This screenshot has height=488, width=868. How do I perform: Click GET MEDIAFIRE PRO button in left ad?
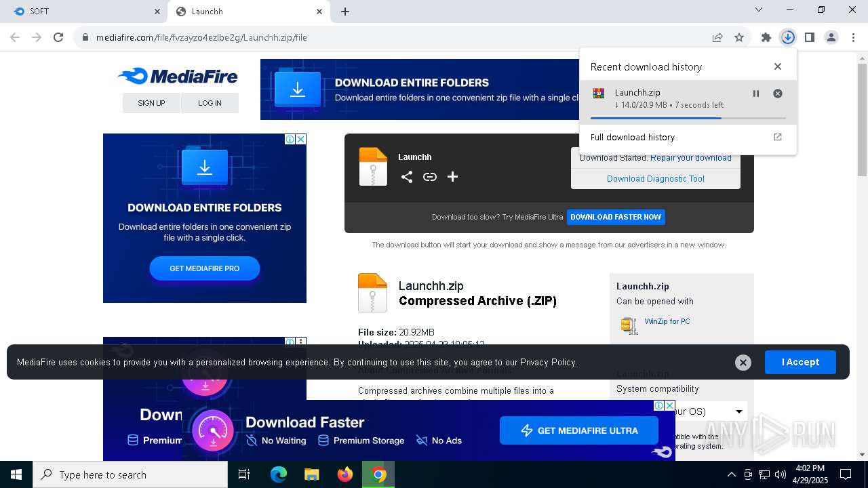click(x=205, y=268)
